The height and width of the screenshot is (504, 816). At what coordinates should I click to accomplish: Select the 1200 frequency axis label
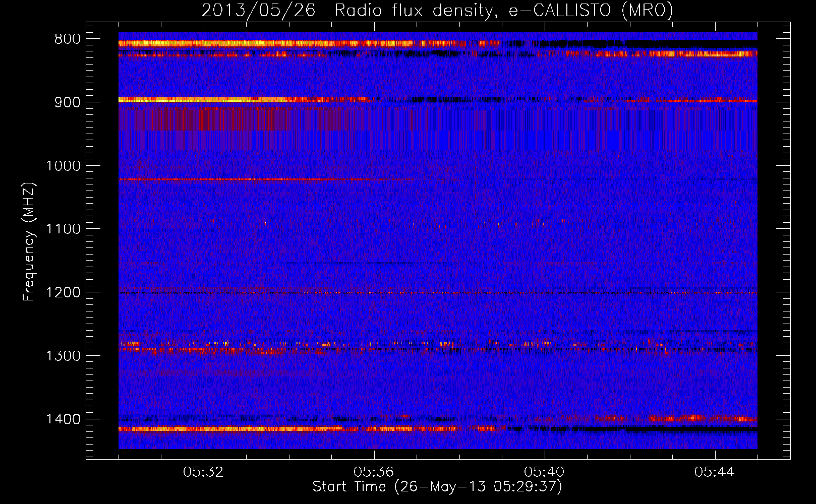(63, 293)
